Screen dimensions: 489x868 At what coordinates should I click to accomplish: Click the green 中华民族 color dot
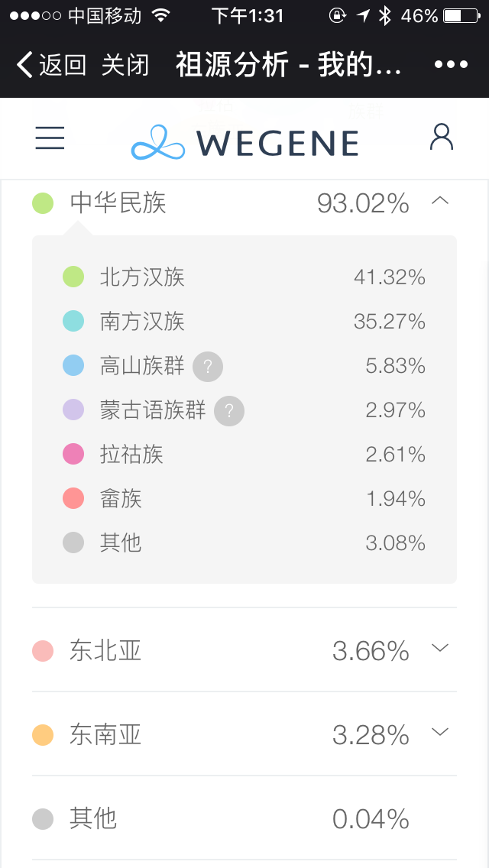click(43, 203)
